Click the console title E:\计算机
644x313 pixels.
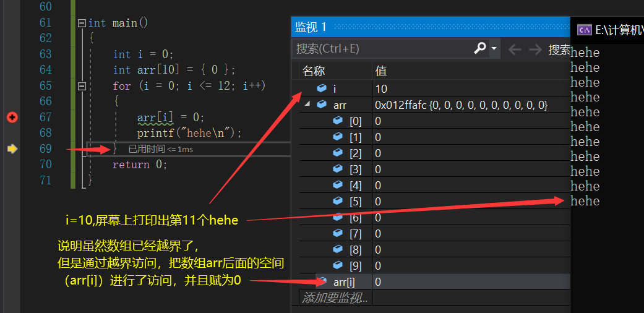point(619,30)
